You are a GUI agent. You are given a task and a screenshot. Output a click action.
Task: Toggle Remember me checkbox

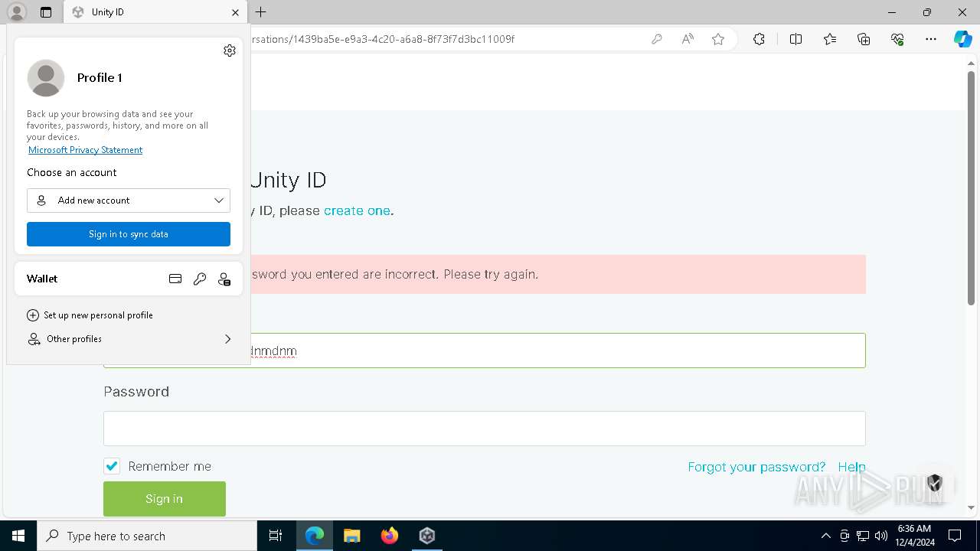[112, 466]
